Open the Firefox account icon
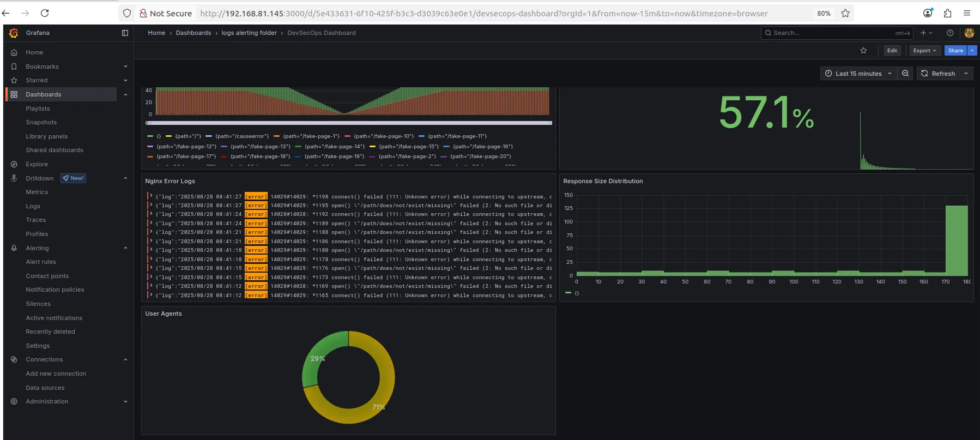Screen dimensions: 980x440 [928, 13]
